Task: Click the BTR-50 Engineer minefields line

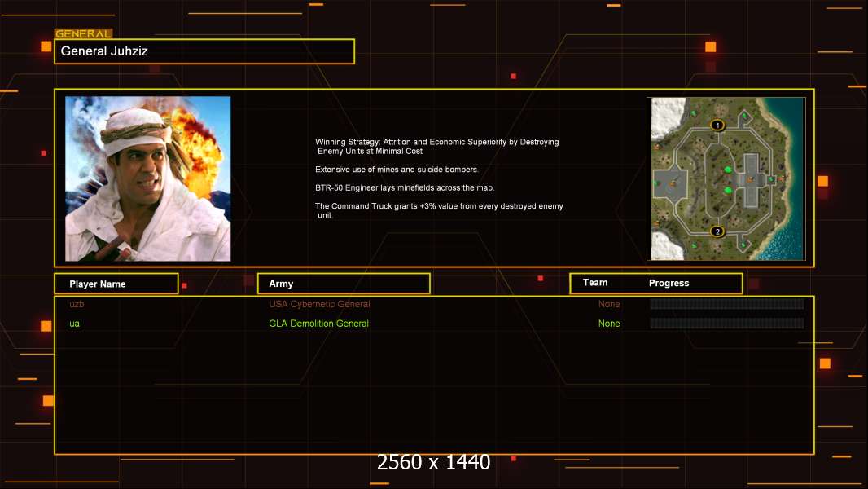Action: tap(405, 187)
